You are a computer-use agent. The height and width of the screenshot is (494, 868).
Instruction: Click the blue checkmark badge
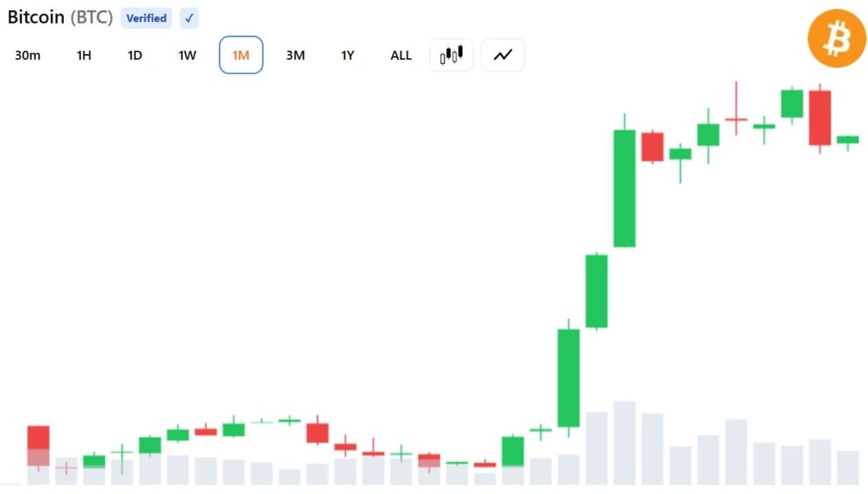[x=189, y=18]
